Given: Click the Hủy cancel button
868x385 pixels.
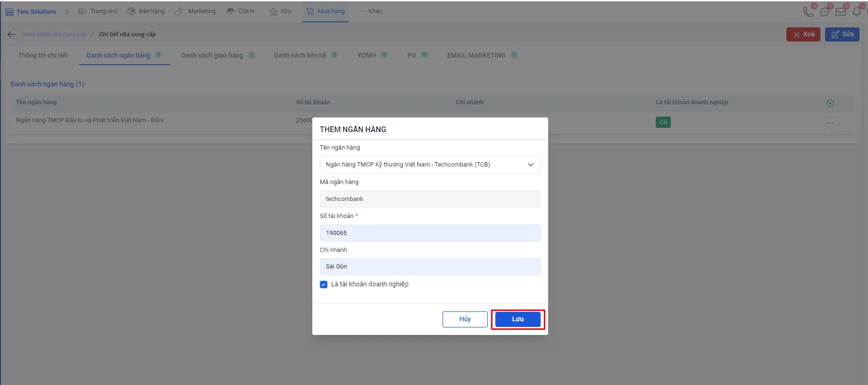Looking at the screenshot, I should [x=465, y=319].
